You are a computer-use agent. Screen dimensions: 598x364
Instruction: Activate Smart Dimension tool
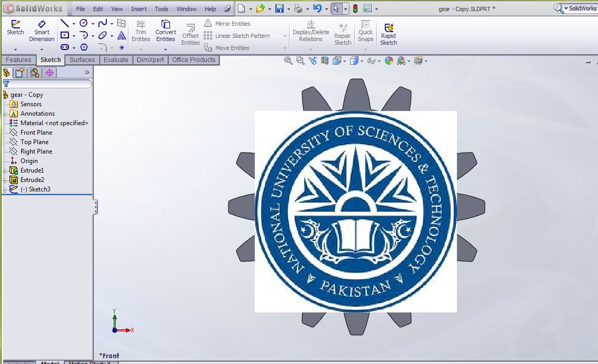(42, 31)
